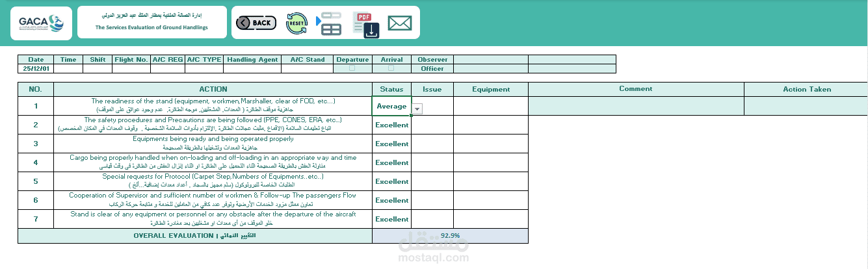Screen dimensions: 868x269
Task: Click the Comment cell for action 1
Action: 636,106
